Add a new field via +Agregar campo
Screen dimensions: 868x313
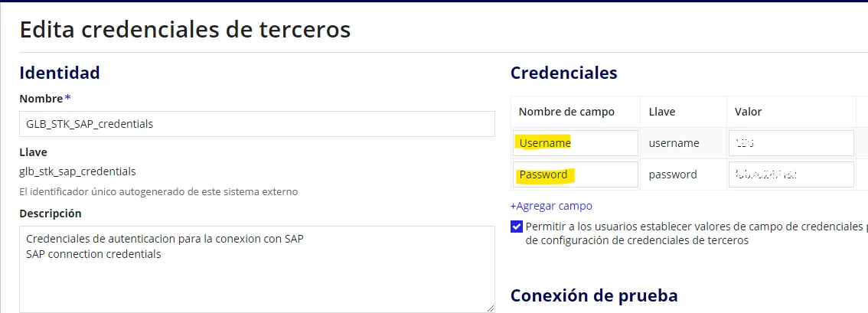point(551,206)
